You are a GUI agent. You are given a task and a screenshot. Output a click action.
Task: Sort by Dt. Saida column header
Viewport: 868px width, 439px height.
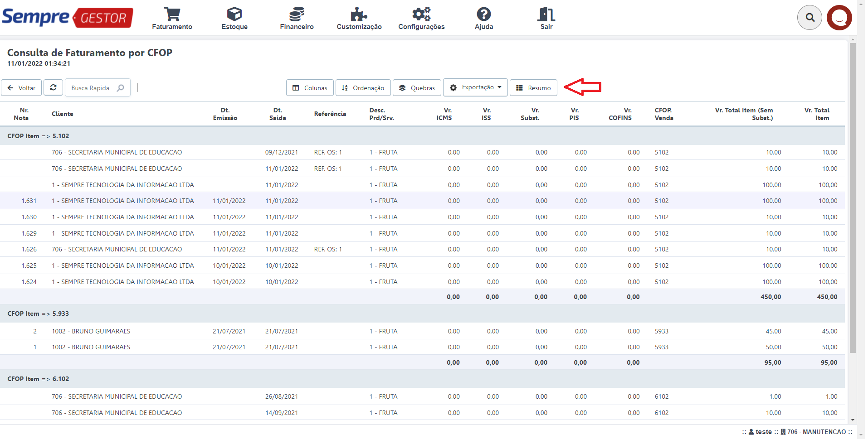(x=278, y=114)
